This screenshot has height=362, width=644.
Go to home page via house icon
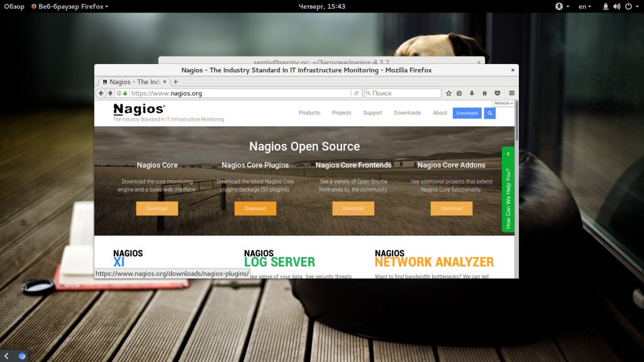[x=485, y=93]
